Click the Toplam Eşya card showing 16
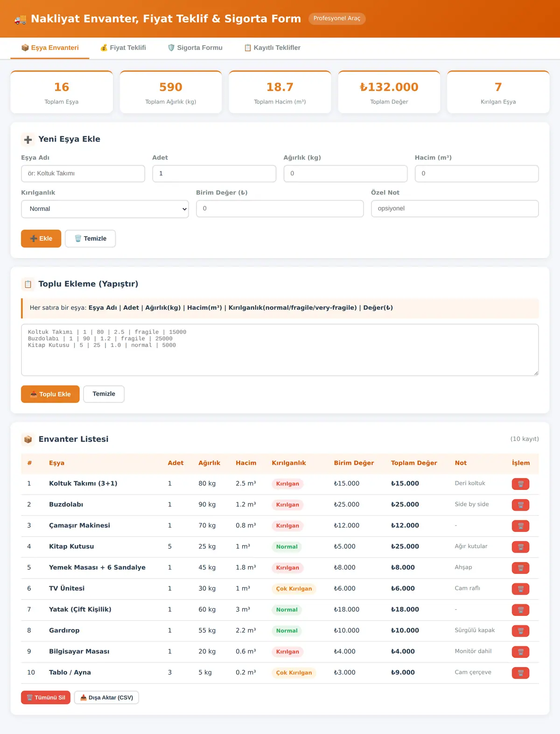The width and height of the screenshot is (560, 734). point(62,92)
